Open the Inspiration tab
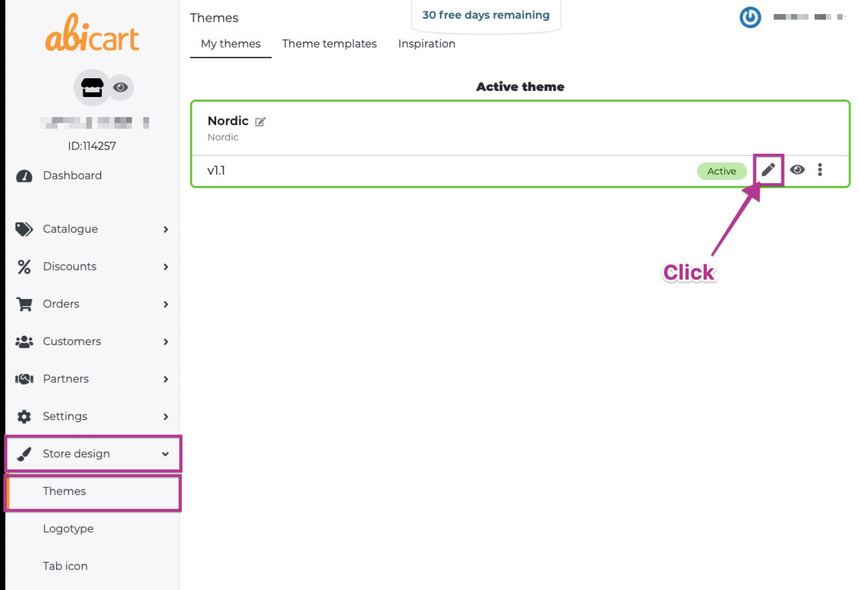Viewport: 860px width, 590px height. (x=426, y=44)
